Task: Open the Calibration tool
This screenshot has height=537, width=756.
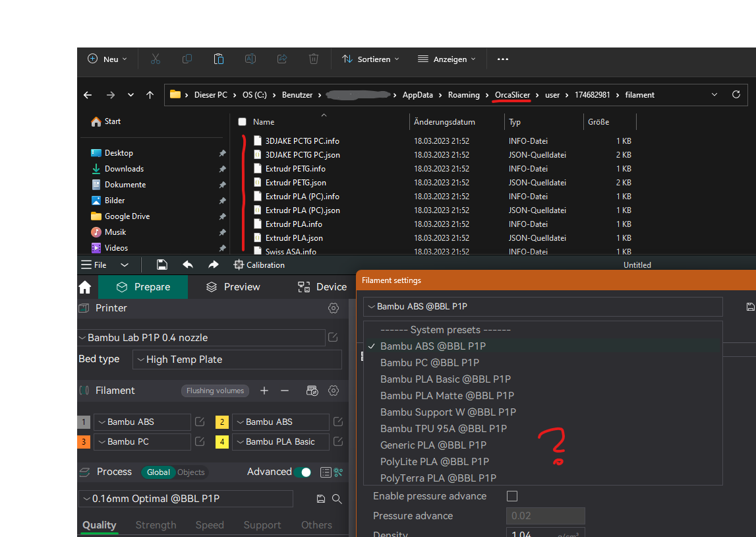Action: point(259,265)
